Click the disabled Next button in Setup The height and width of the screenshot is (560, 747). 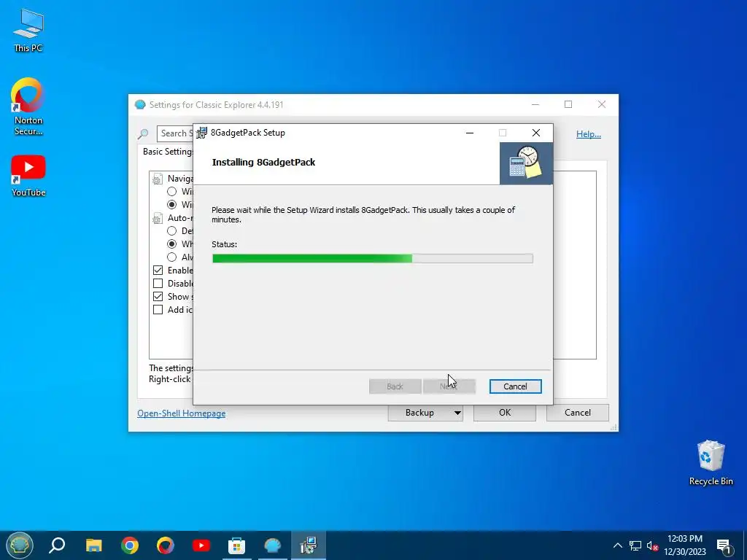(x=449, y=386)
